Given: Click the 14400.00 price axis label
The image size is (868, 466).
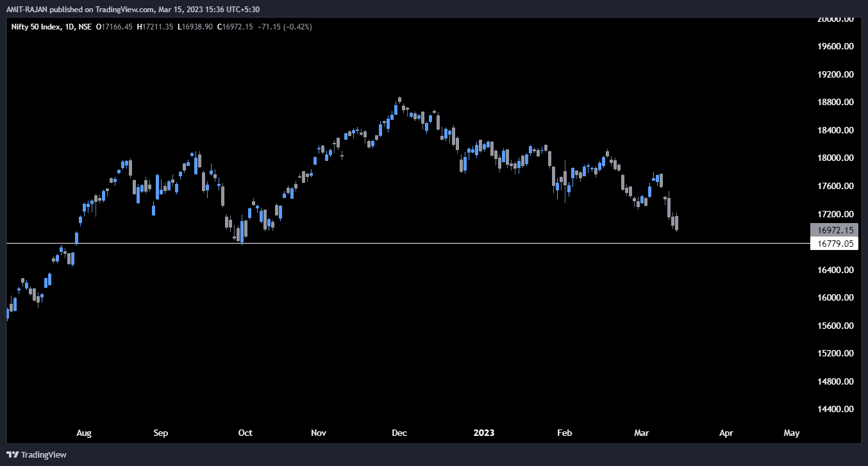Looking at the screenshot, I should point(835,410).
